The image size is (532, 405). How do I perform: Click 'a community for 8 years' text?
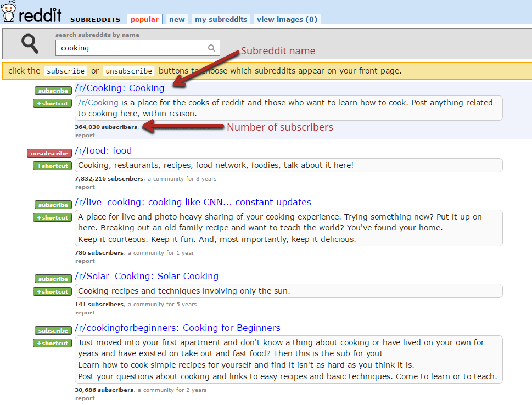tap(182, 179)
